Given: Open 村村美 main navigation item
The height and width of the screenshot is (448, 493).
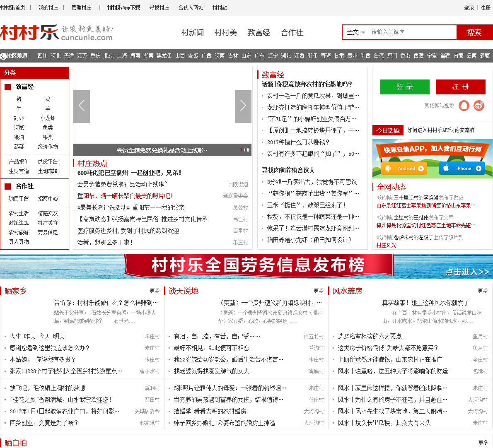Looking at the screenshot, I should 226,33.
